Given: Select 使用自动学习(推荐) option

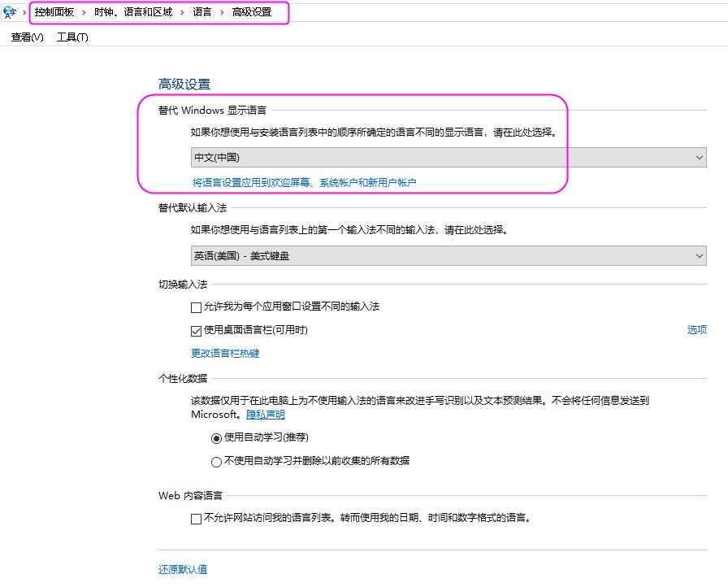Looking at the screenshot, I should pos(216,437).
